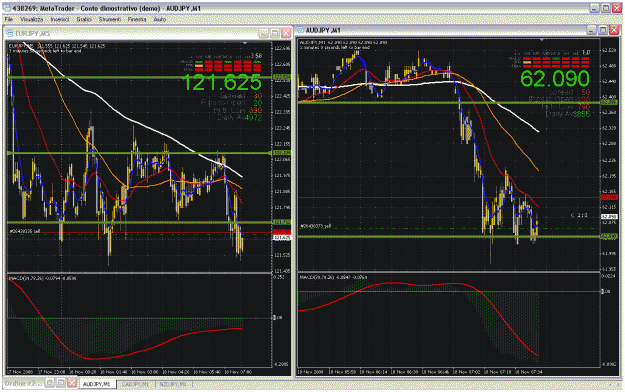Click the 121.625 price display in EURJPY chart
Screen dimensions: 625x392
(x=222, y=82)
